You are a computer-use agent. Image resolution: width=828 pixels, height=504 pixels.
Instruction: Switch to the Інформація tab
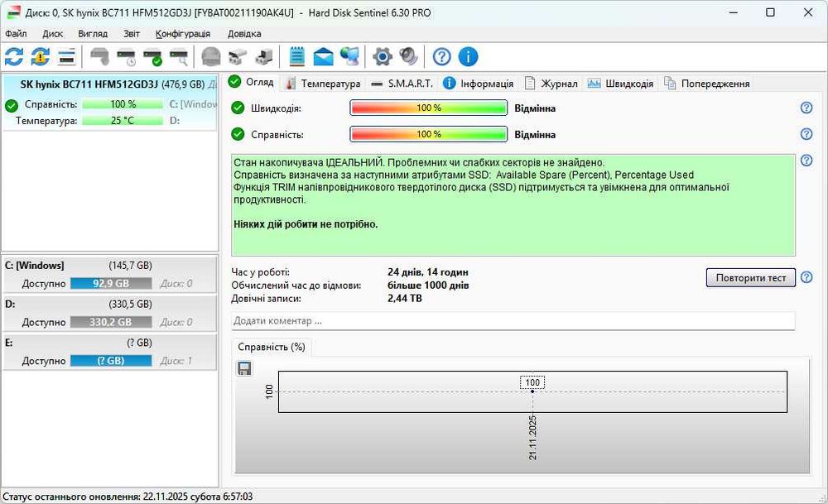pos(479,84)
